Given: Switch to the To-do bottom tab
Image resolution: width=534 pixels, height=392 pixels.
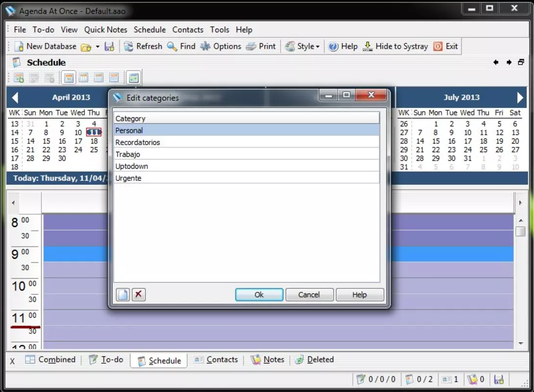Looking at the screenshot, I should 106,360.
